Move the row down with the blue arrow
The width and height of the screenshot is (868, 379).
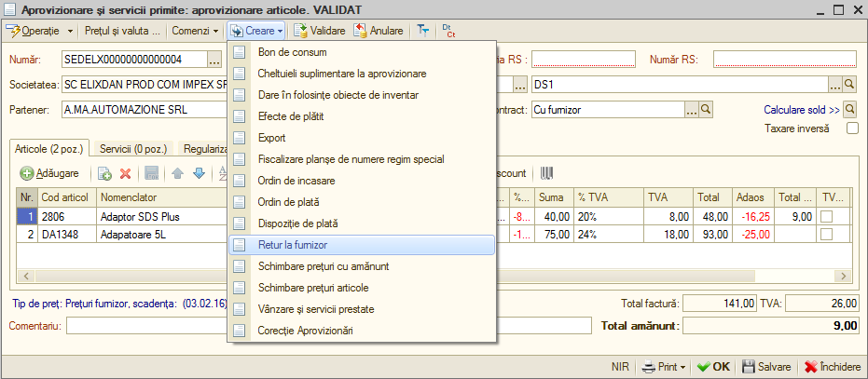(199, 174)
